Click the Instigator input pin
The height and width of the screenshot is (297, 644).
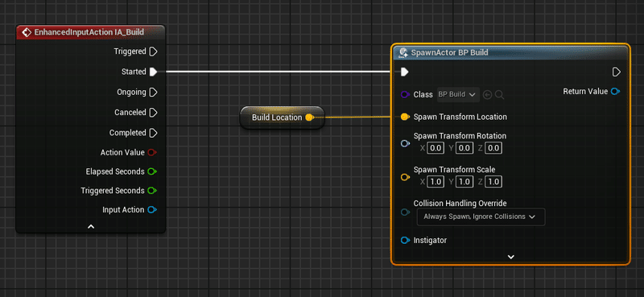405,241
